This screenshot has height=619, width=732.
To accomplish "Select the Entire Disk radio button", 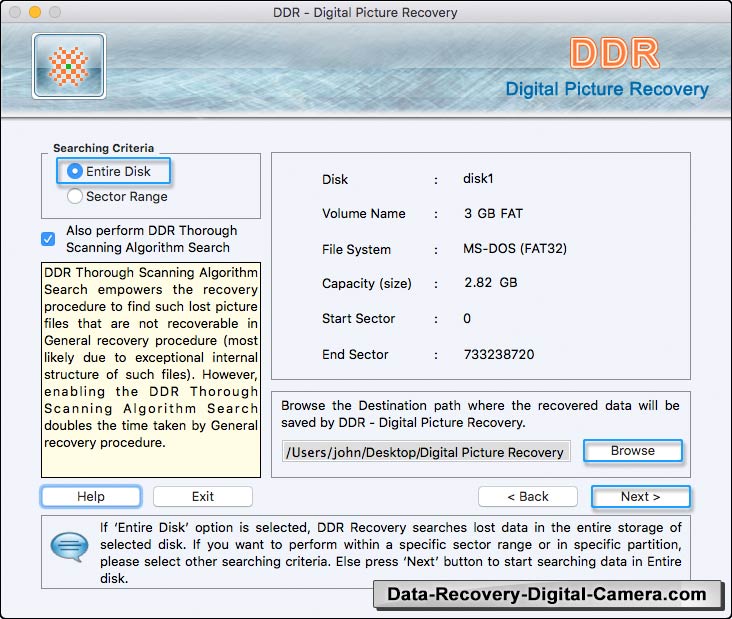I will 75,171.
